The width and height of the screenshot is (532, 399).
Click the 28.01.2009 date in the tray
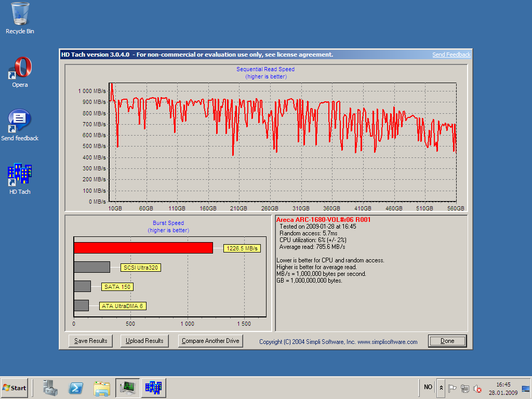503,393
